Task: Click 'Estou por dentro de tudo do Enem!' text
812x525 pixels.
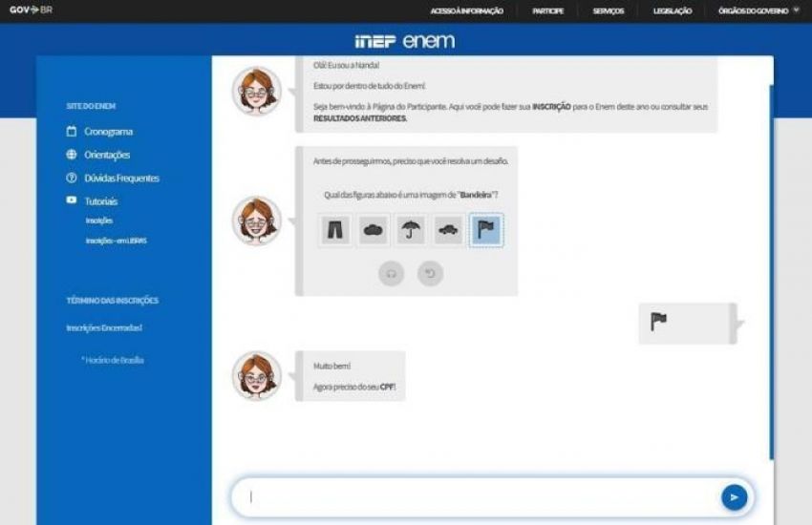Action: [x=370, y=86]
